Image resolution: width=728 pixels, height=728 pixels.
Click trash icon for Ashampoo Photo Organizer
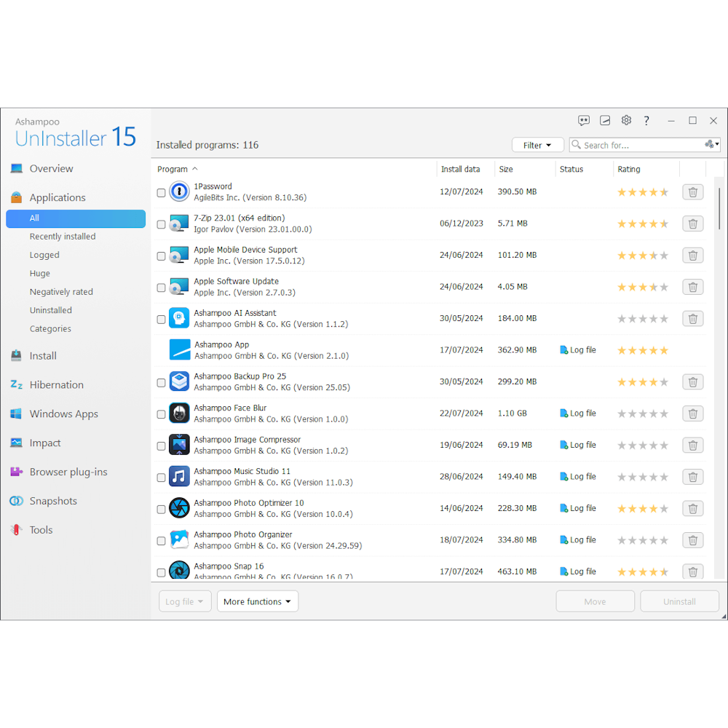click(x=693, y=540)
